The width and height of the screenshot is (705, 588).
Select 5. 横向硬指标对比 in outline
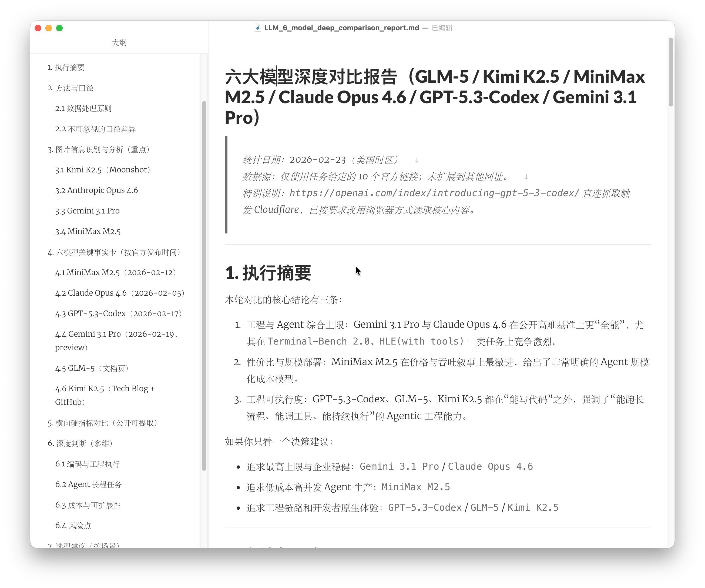click(x=102, y=423)
